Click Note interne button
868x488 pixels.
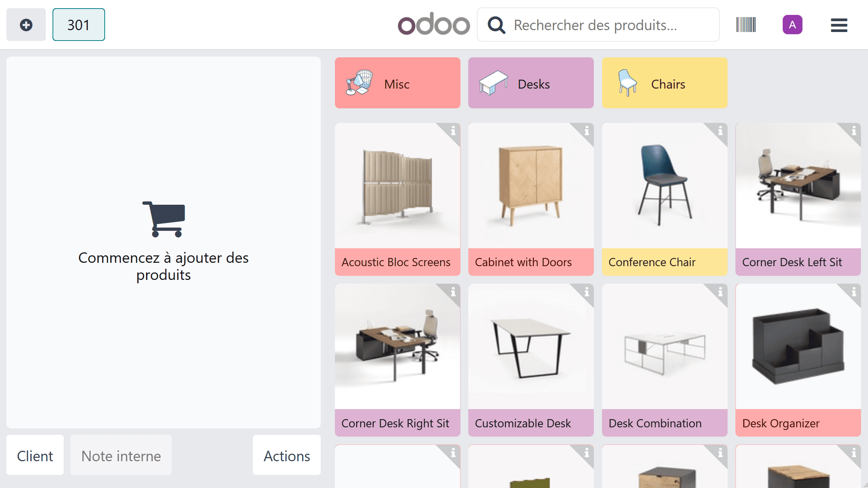coord(121,456)
